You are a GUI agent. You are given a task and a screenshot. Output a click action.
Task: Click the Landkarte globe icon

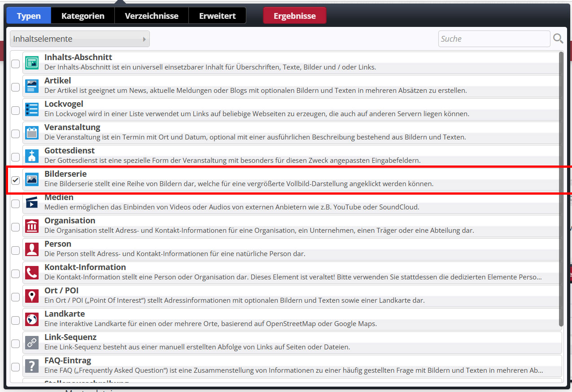click(32, 319)
